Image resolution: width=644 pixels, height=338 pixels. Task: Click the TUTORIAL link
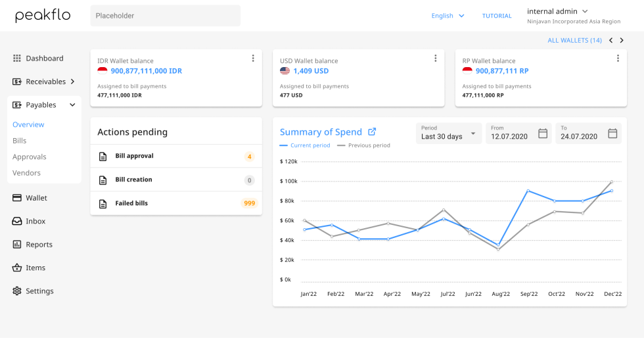497,16
